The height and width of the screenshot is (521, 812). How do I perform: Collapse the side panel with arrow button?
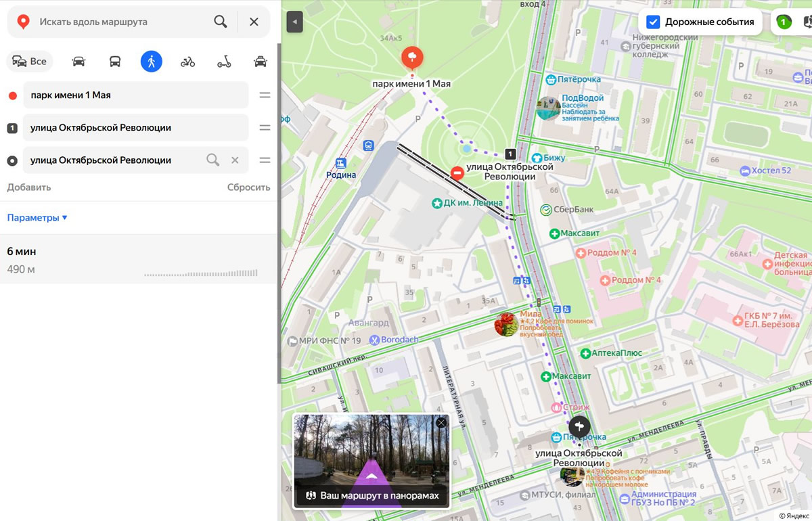[294, 22]
